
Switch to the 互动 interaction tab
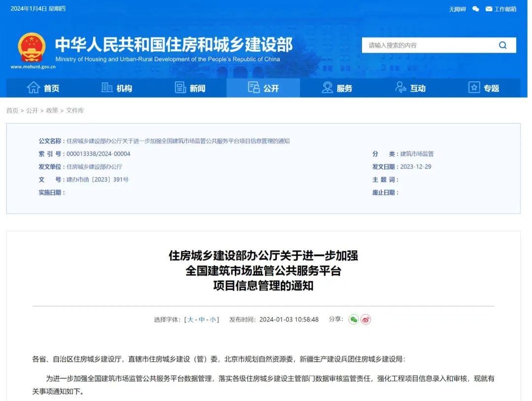coord(410,88)
